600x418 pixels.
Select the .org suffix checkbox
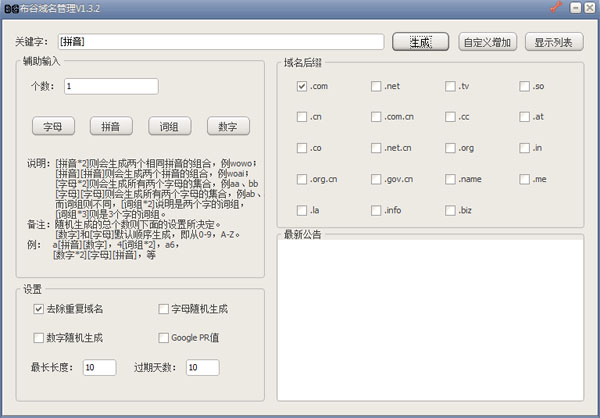[450, 149]
